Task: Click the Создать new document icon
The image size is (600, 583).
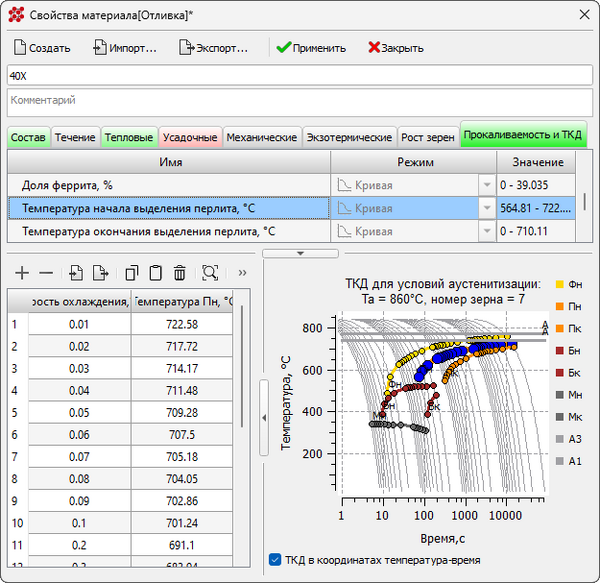Action: (20, 48)
